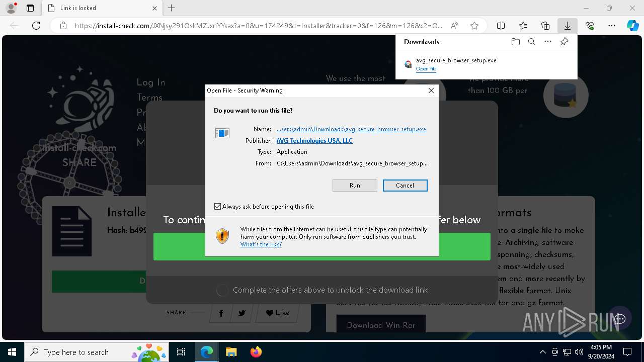
Task: Click the Download Win-Rar button
Action: pos(381,325)
